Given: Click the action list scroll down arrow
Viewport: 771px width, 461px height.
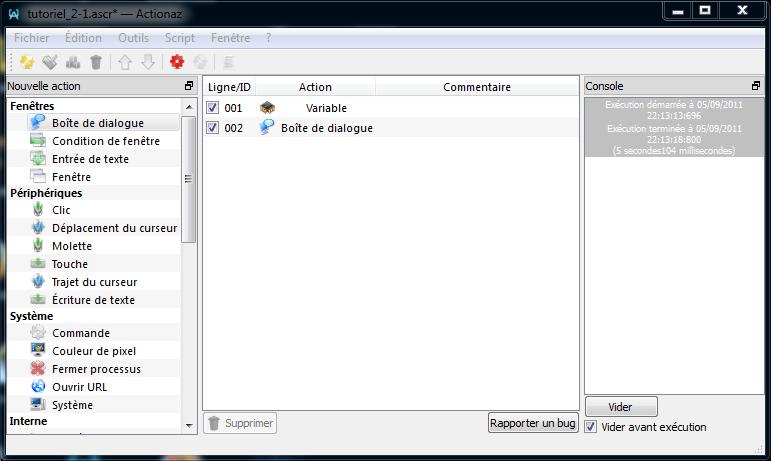Looking at the screenshot, I should (189, 425).
